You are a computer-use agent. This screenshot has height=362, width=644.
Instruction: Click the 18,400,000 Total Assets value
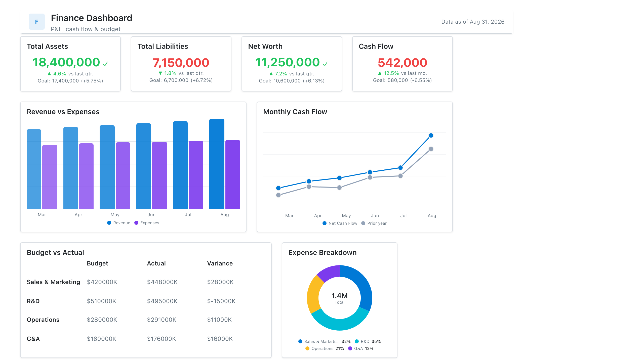(x=66, y=62)
